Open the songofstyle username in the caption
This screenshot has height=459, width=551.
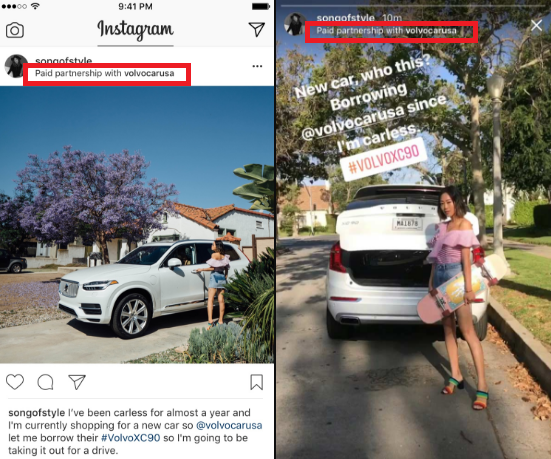pyautogui.click(x=37, y=413)
